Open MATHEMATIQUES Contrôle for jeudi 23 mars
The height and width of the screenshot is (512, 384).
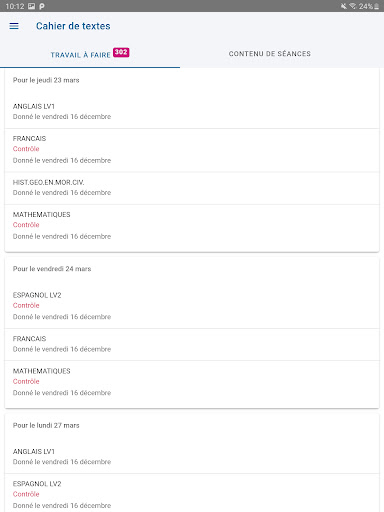[192, 226]
